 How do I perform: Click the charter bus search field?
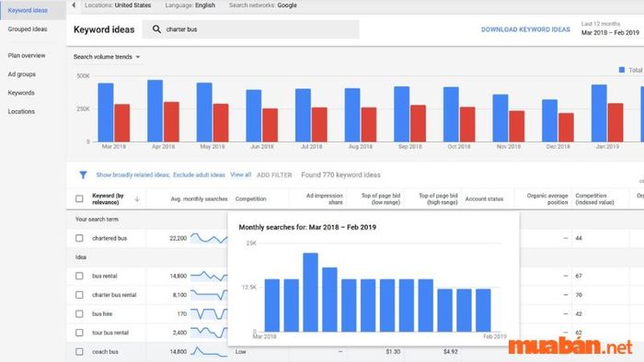click(x=250, y=29)
